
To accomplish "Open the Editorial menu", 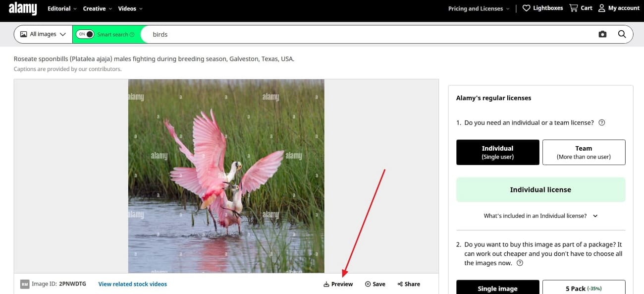I will pyautogui.click(x=62, y=8).
